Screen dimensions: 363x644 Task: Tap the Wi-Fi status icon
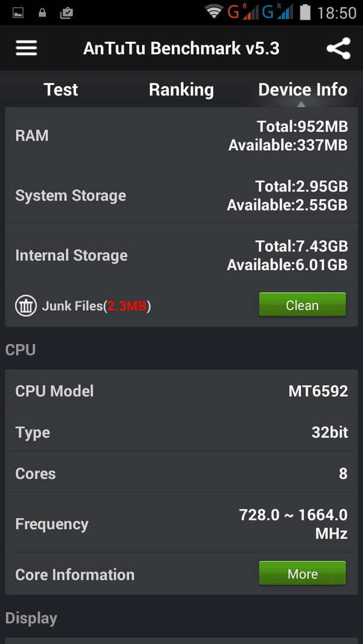(x=214, y=13)
